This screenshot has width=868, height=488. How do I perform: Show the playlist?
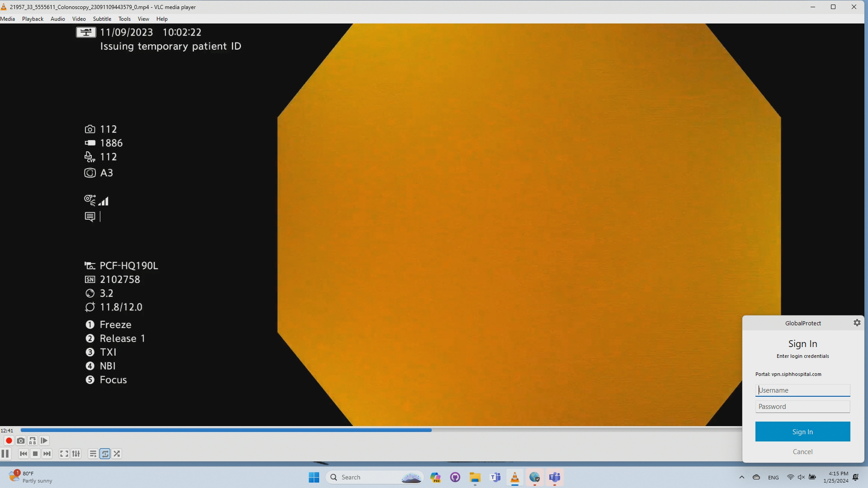pyautogui.click(x=93, y=454)
